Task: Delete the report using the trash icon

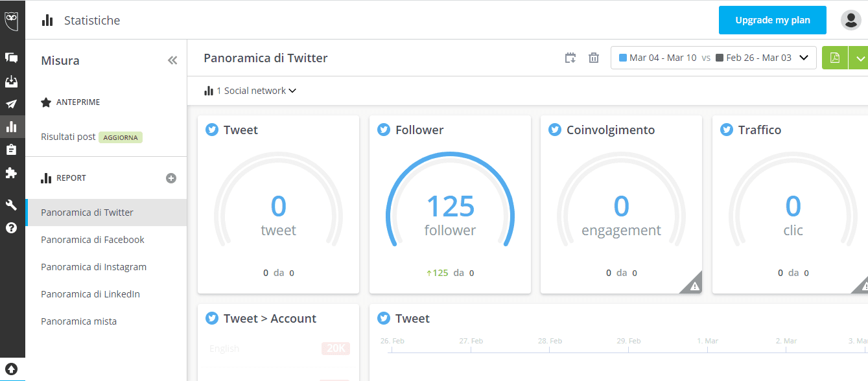Action: click(x=594, y=58)
